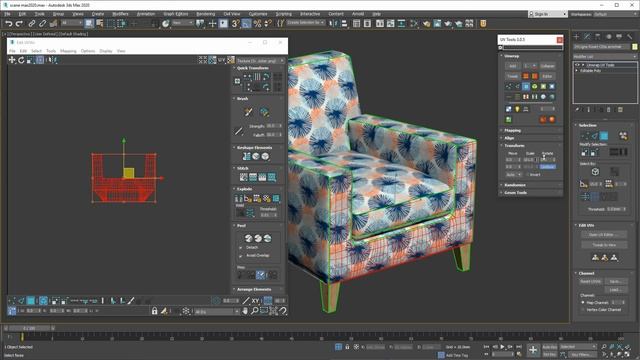
Task: Toggle Detach checkbox in Peel panel
Action: (240, 247)
